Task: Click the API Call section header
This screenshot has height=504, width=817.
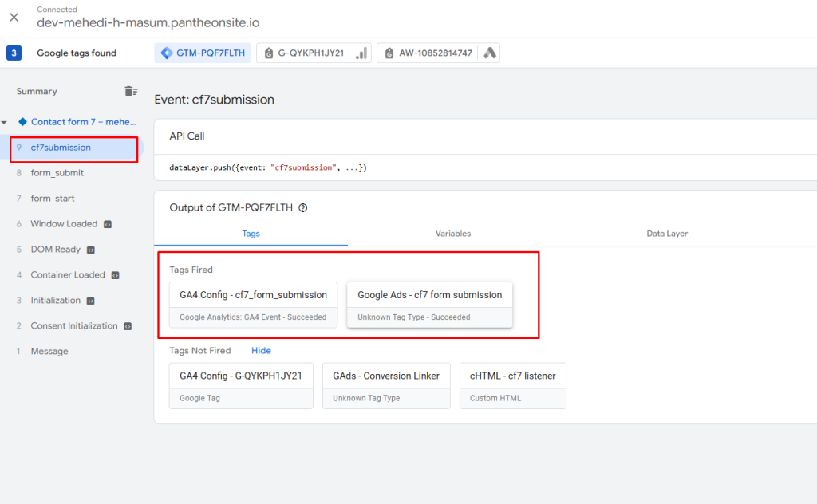Action: [187, 136]
